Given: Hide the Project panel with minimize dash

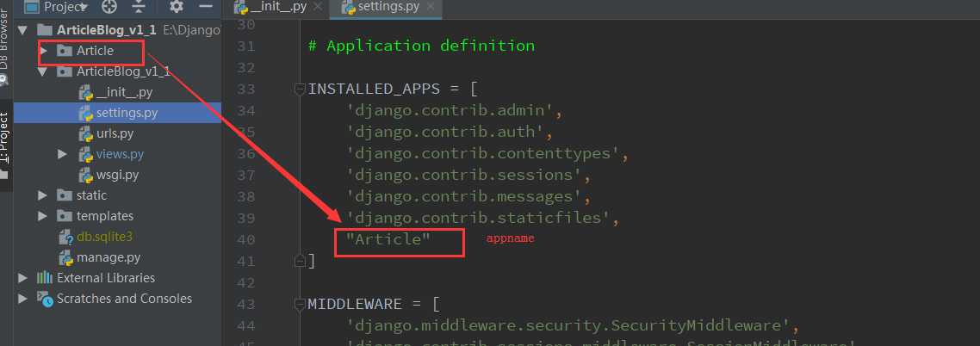Looking at the screenshot, I should 204,7.
